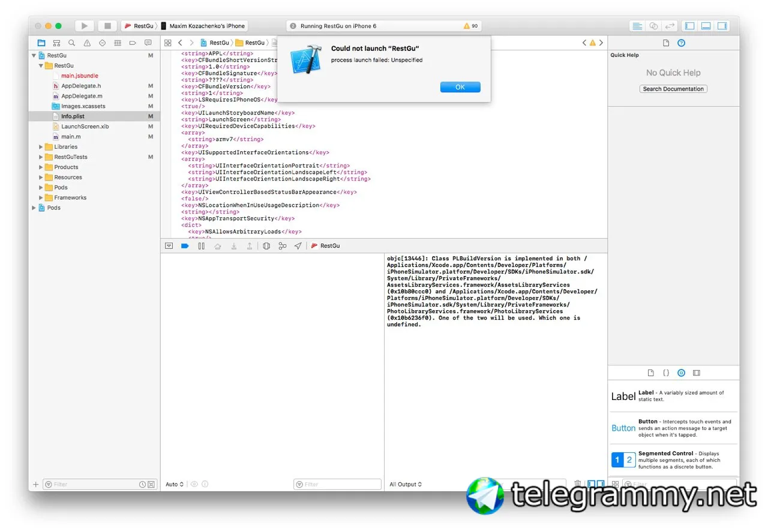
Task: Open Debug View Hierarchy
Action: click(x=266, y=246)
